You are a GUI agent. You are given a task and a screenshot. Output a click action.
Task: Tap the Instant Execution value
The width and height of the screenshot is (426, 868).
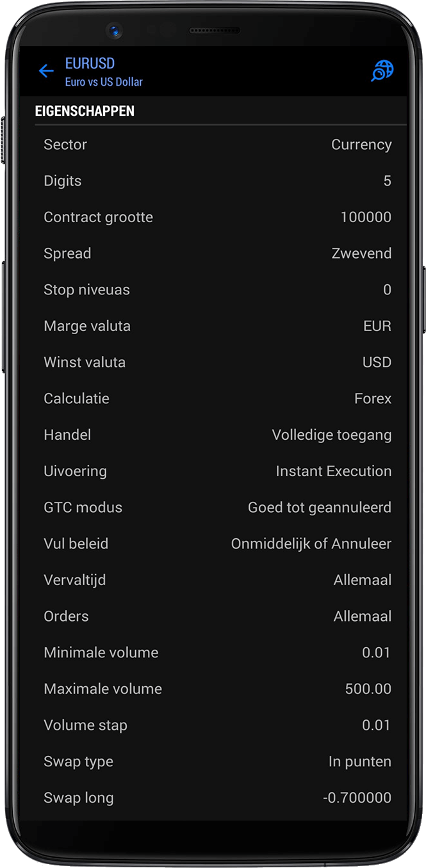[334, 471]
